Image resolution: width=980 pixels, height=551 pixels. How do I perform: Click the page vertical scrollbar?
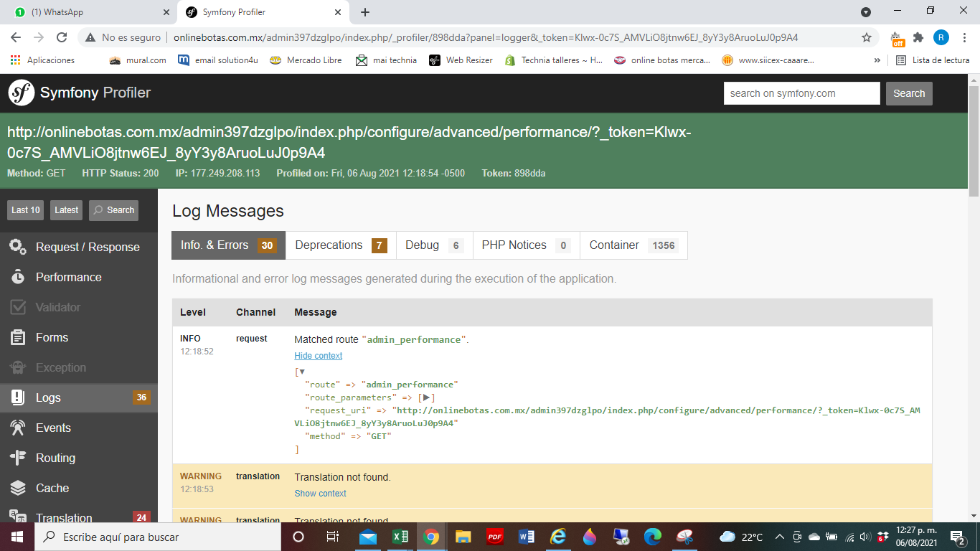(x=974, y=301)
